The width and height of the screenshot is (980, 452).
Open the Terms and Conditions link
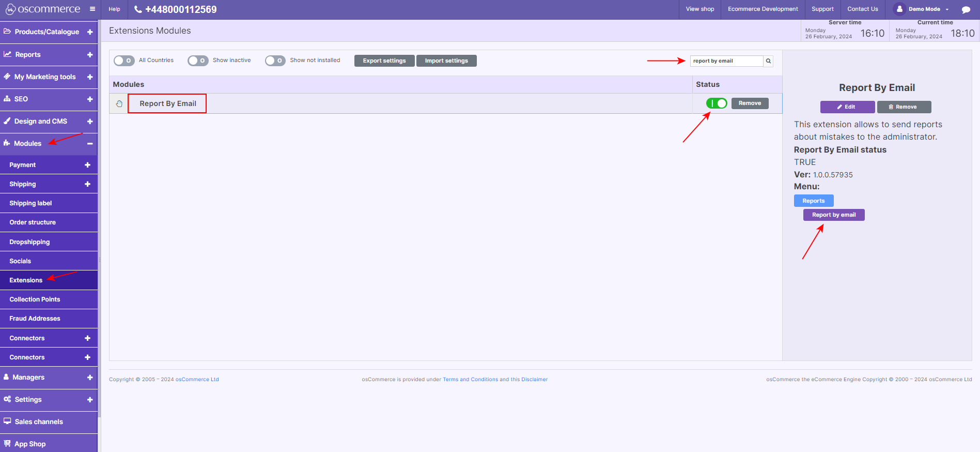[x=471, y=380]
